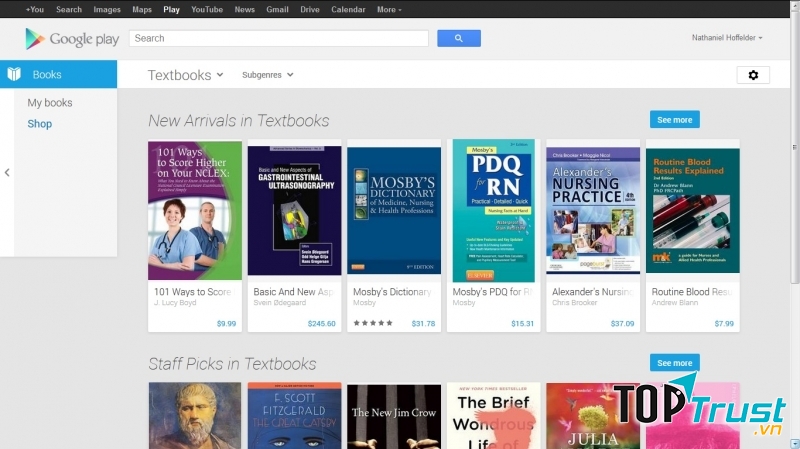Open News in the top bar
800x449 pixels.
click(x=244, y=9)
